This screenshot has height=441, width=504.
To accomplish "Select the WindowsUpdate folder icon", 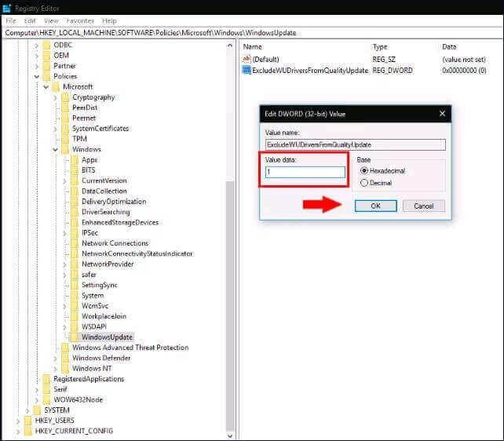I will (x=74, y=337).
